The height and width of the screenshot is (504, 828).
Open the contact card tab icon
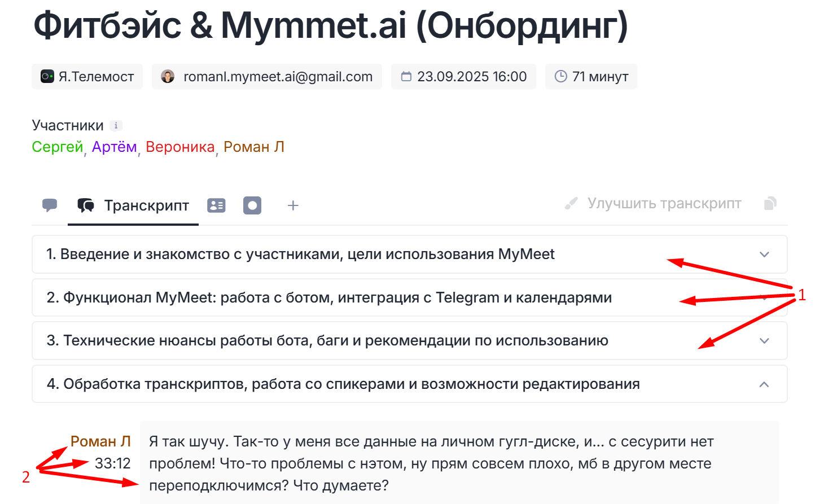tap(216, 205)
